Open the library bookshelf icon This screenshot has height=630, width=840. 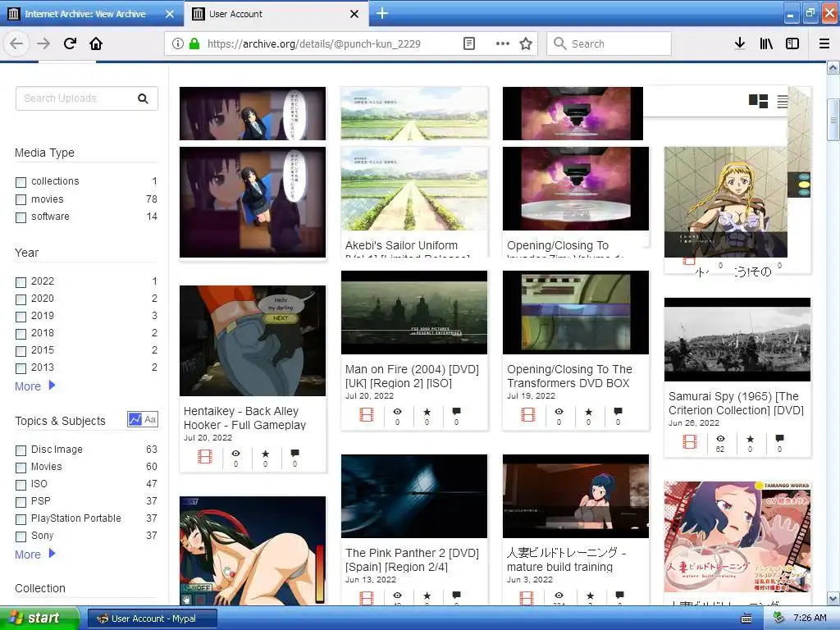[x=766, y=43]
